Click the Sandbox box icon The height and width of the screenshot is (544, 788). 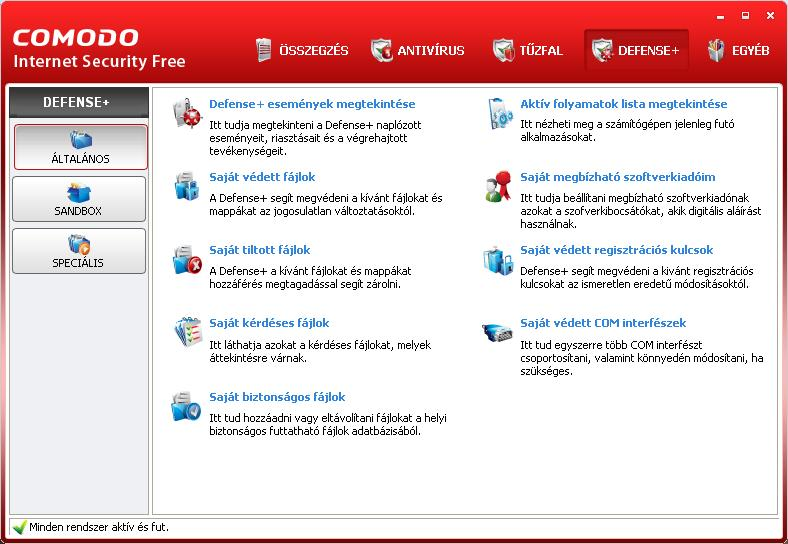coord(79,193)
